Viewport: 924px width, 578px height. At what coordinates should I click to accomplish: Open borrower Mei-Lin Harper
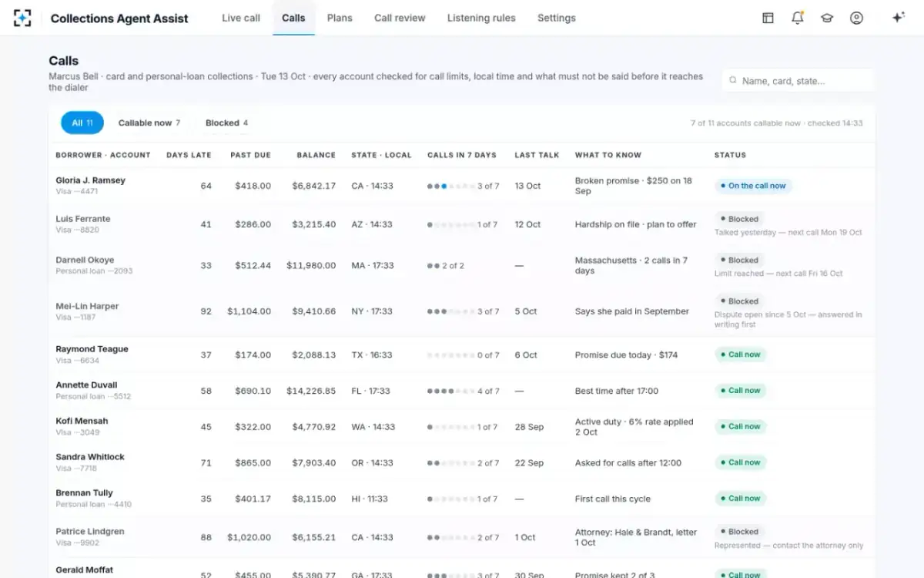click(x=87, y=306)
